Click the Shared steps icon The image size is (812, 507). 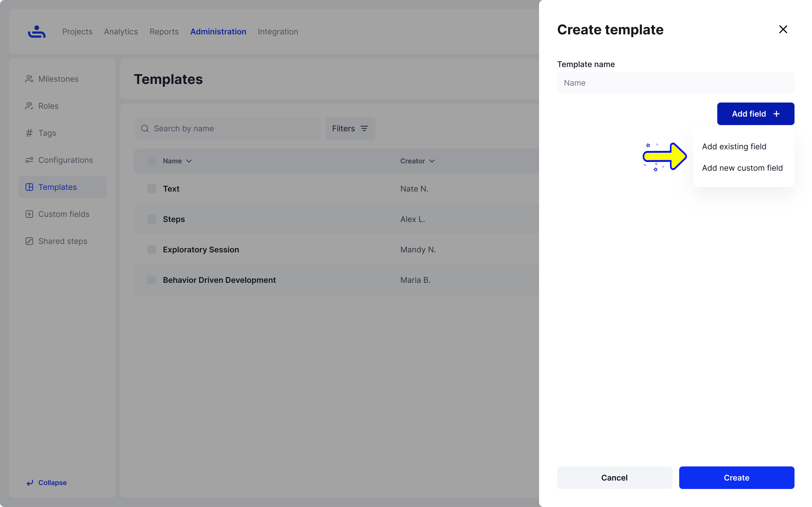(x=29, y=241)
